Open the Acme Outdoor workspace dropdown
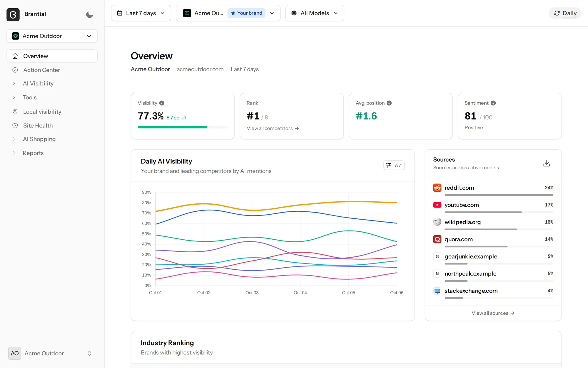Viewport: 588px width, 368px height. click(x=52, y=36)
